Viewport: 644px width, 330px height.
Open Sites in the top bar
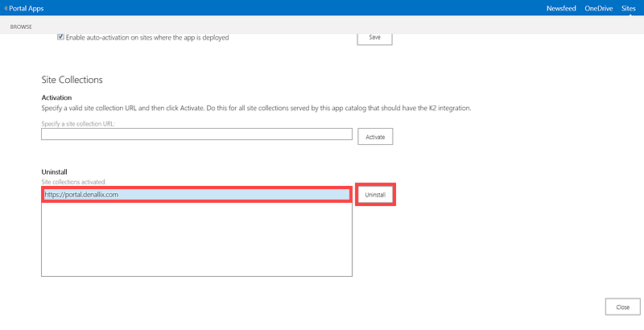click(629, 8)
